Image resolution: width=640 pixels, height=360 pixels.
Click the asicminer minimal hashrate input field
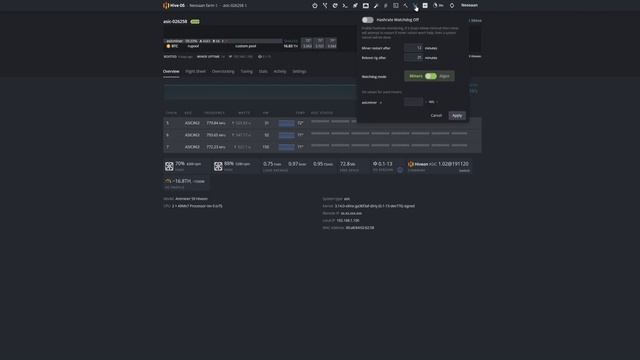413,102
